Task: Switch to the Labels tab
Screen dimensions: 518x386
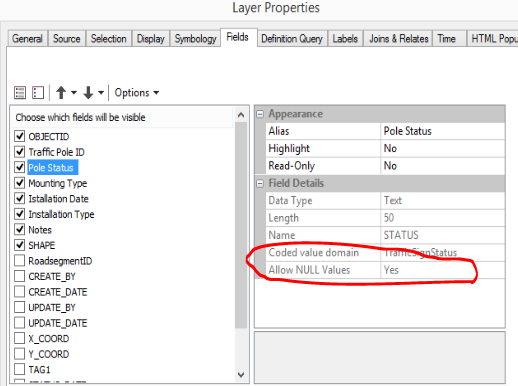Action: (x=345, y=39)
